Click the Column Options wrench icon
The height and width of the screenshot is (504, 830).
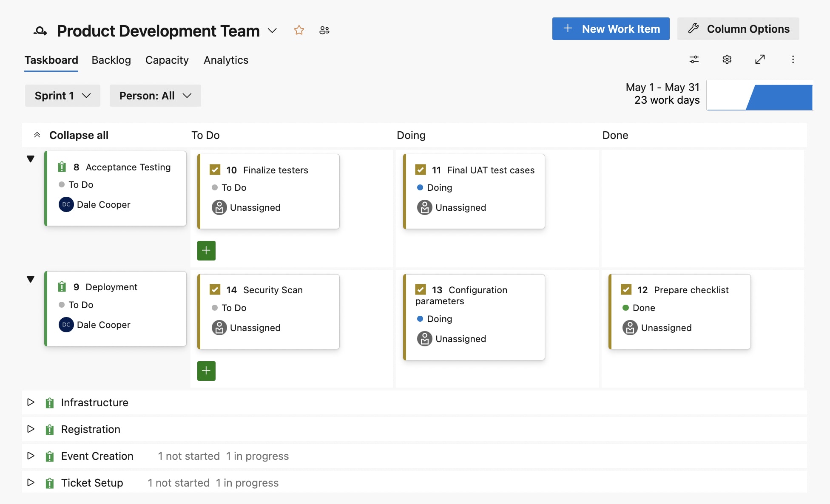[x=693, y=28]
